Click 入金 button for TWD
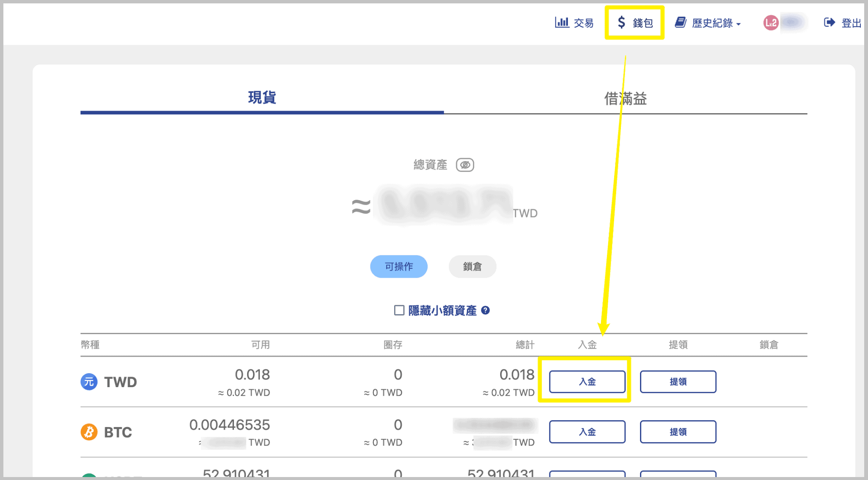 587,382
